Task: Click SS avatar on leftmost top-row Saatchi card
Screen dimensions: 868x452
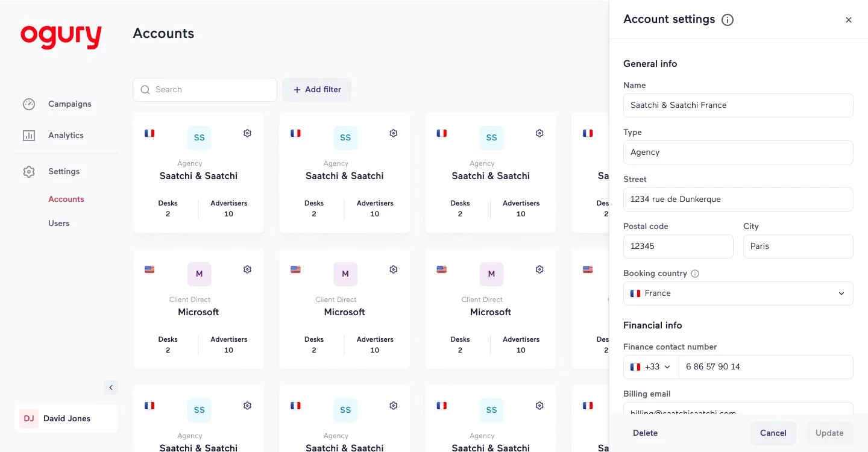Action: pyautogui.click(x=200, y=138)
